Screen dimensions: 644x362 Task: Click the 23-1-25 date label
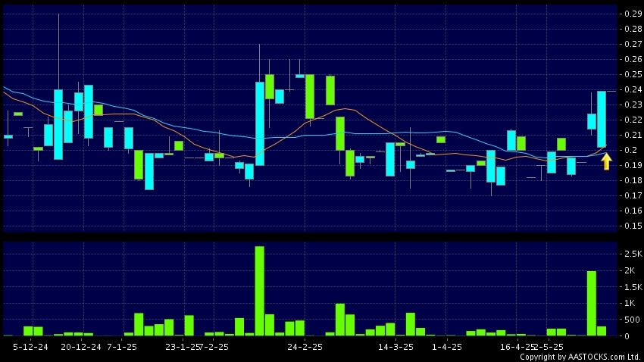[183, 347]
